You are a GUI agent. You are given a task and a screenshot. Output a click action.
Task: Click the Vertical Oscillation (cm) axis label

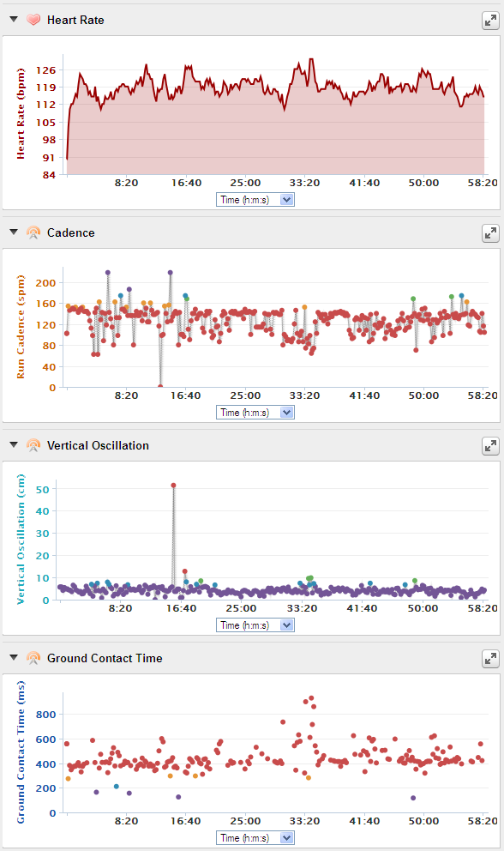pos(21,540)
